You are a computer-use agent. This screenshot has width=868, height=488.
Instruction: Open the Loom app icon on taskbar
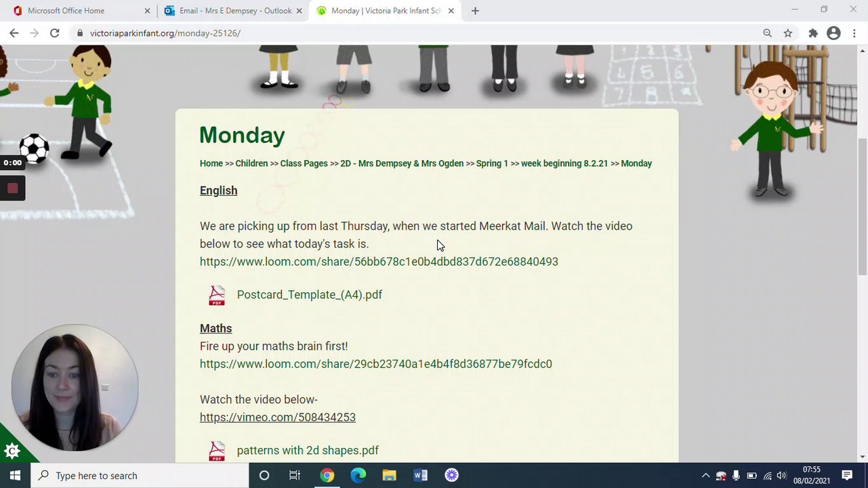[x=451, y=476]
